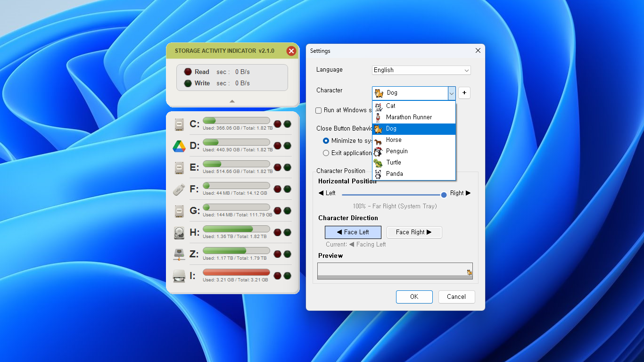Collapse the drive list using the up arrow
This screenshot has width=644, height=362.
[x=232, y=101]
